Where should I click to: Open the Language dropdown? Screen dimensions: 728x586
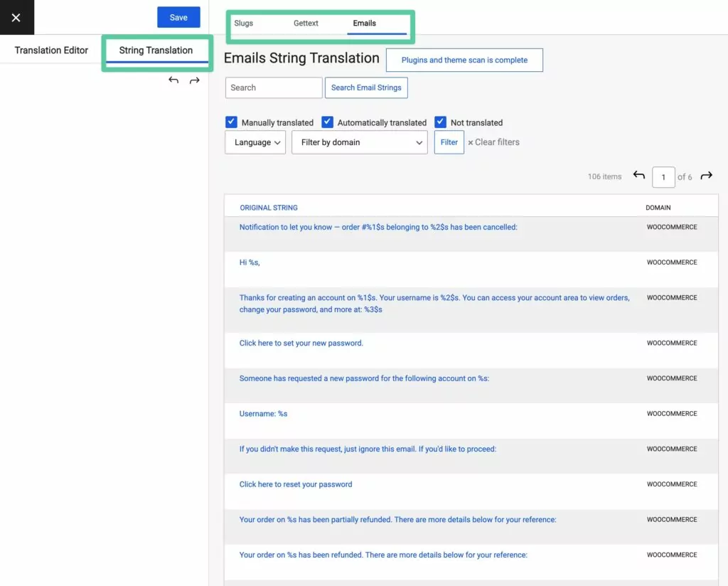click(255, 142)
